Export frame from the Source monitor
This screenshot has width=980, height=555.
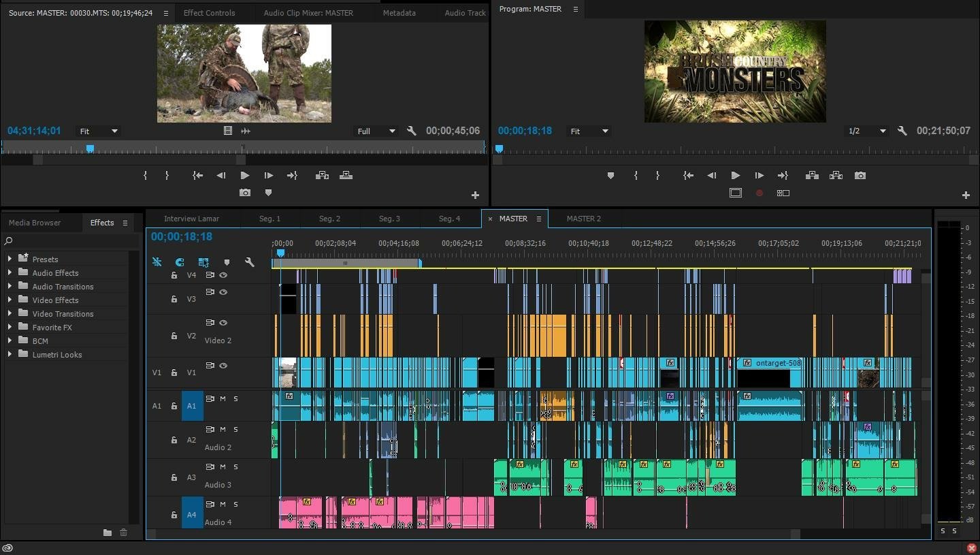pyautogui.click(x=245, y=193)
